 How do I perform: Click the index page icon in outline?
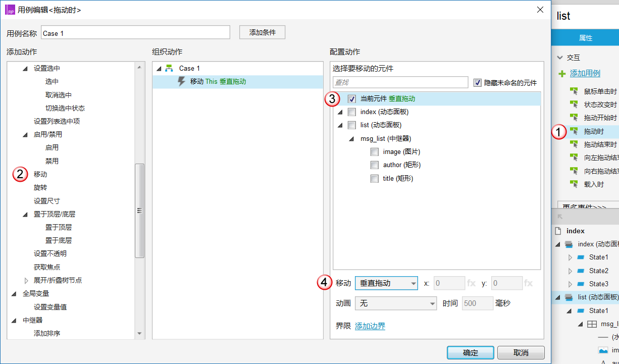(558, 231)
